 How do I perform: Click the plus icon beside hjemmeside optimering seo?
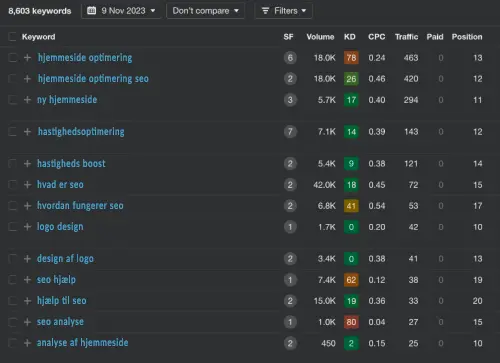tap(27, 79)
